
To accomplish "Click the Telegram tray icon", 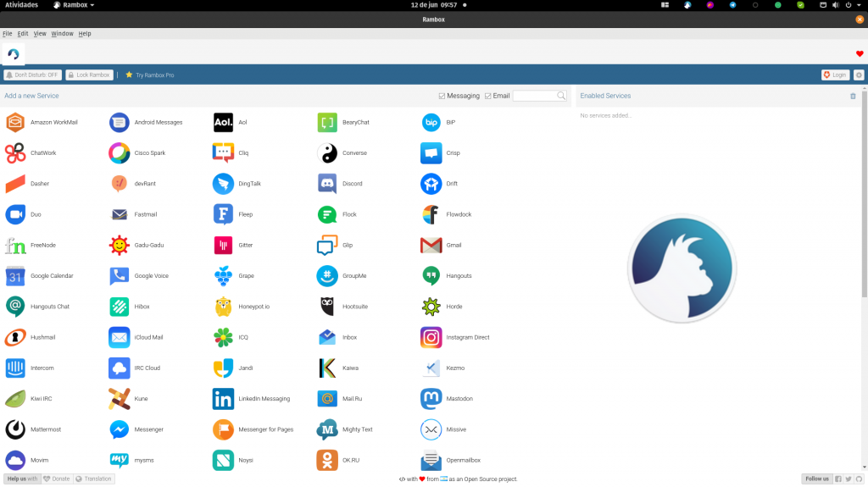I will point(732,5).
